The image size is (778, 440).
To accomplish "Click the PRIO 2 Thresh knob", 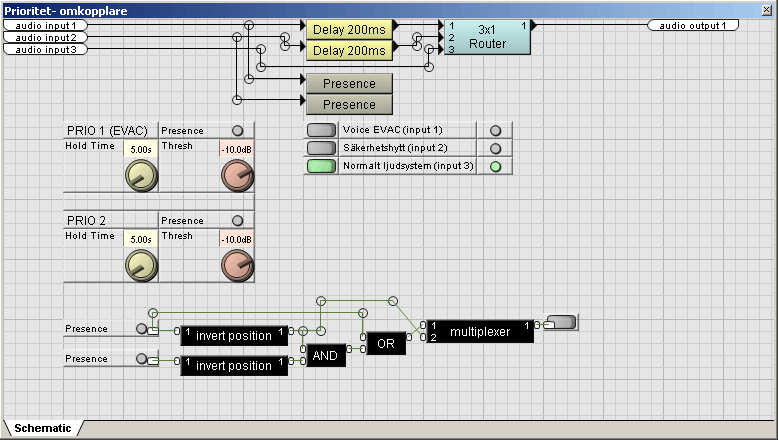I will coord(237,267).
